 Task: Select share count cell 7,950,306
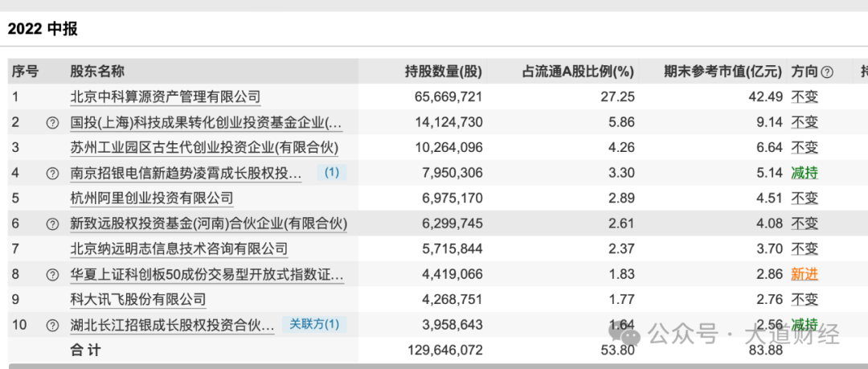click(452, 174)
